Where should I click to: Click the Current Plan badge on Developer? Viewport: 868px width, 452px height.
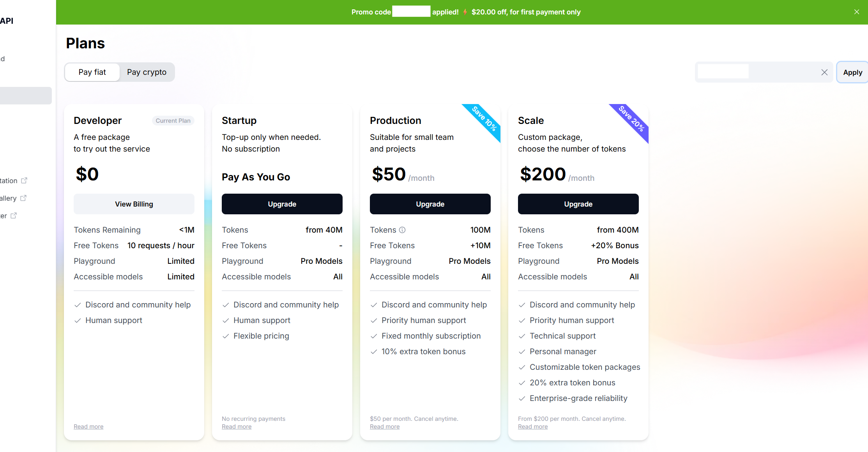[x=173, y=121]
